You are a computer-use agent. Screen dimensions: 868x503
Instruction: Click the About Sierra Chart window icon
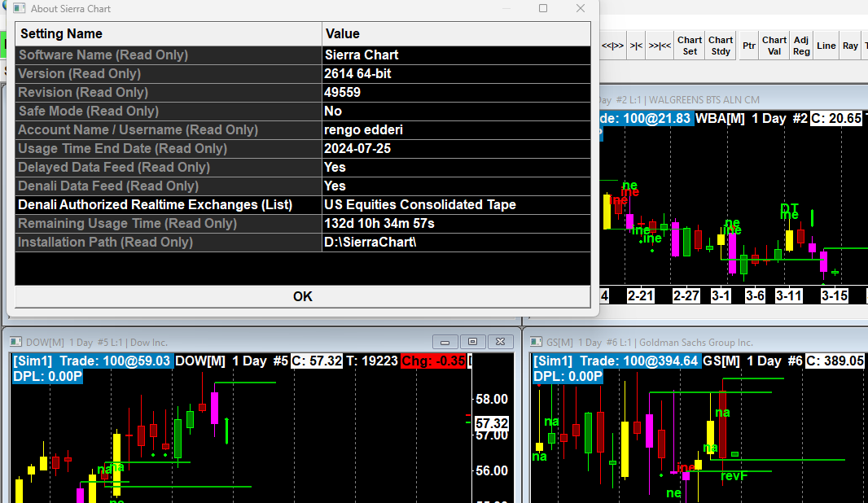[x=19, y=8]
